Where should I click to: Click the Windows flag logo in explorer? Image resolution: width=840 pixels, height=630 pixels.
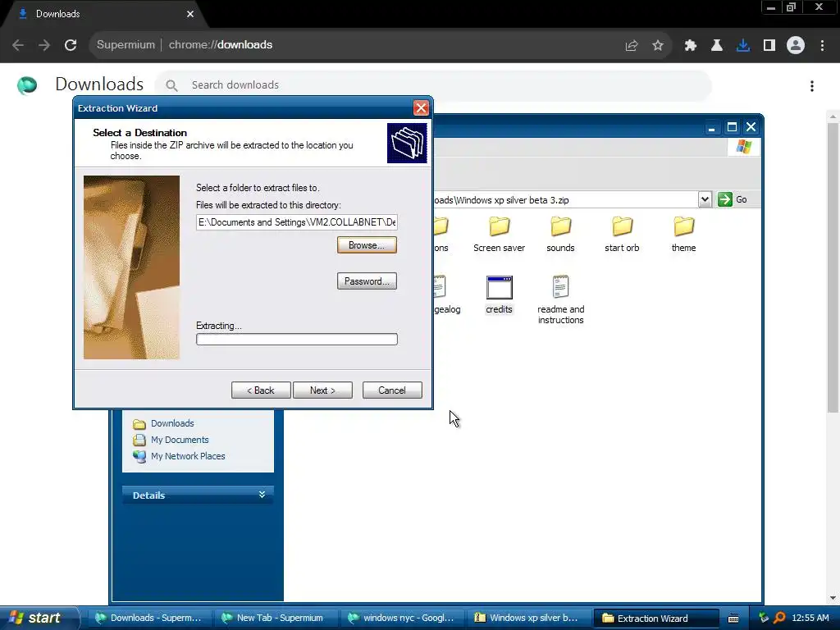click(743, 146)
